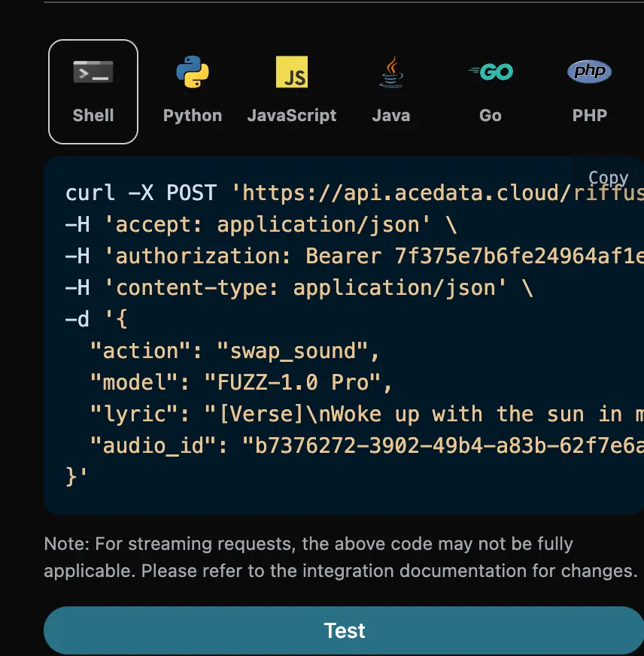644x656 pixels.
Task: Choose the yellow JS logo icon
Action: pyautogui.click(x=292, y=72)
